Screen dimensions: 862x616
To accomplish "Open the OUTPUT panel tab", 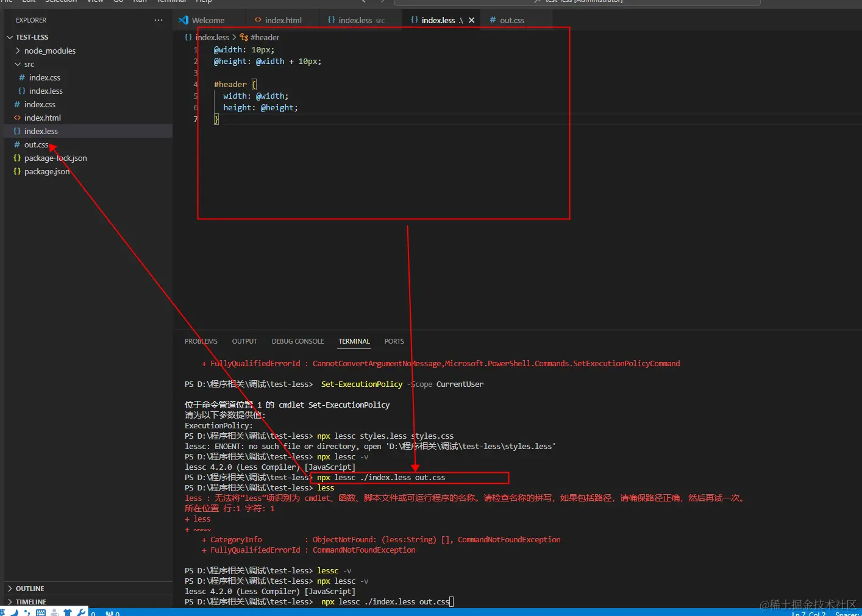I will click(x=244, y=341).
